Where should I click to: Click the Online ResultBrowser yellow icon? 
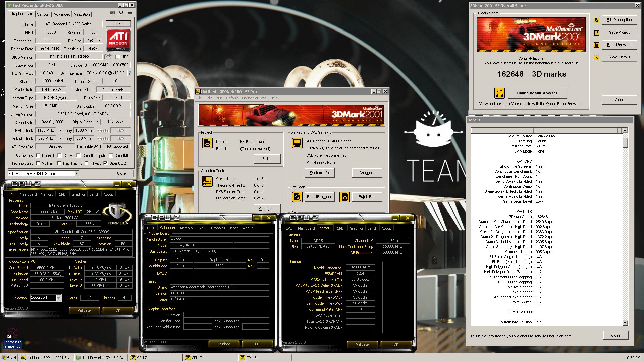tap(500, 93)
